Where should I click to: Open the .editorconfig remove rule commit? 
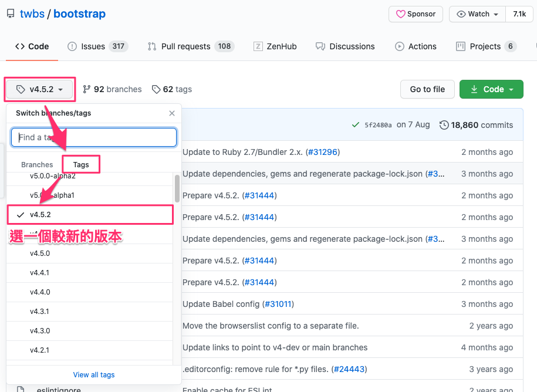tap(255, 369)
